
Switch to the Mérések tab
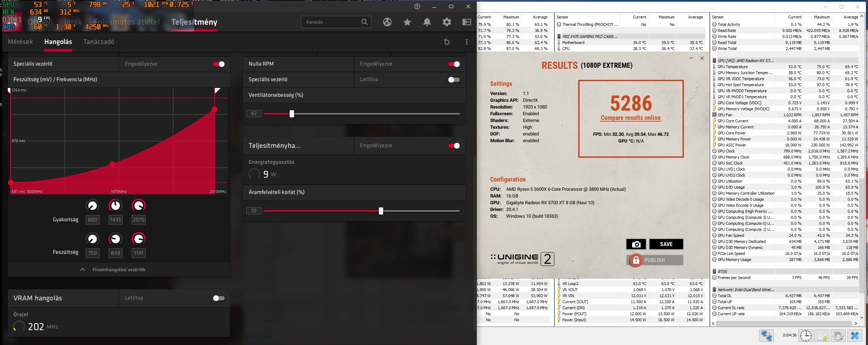click(20, 42)
